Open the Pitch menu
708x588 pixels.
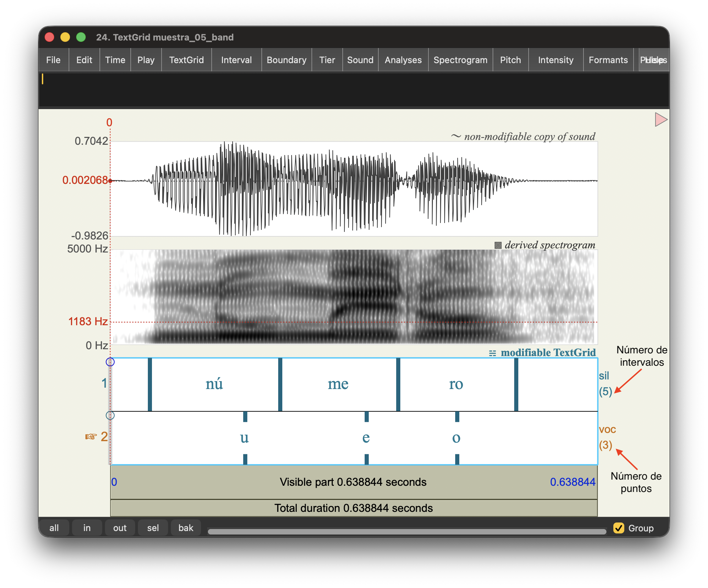[x=510, y=60]
